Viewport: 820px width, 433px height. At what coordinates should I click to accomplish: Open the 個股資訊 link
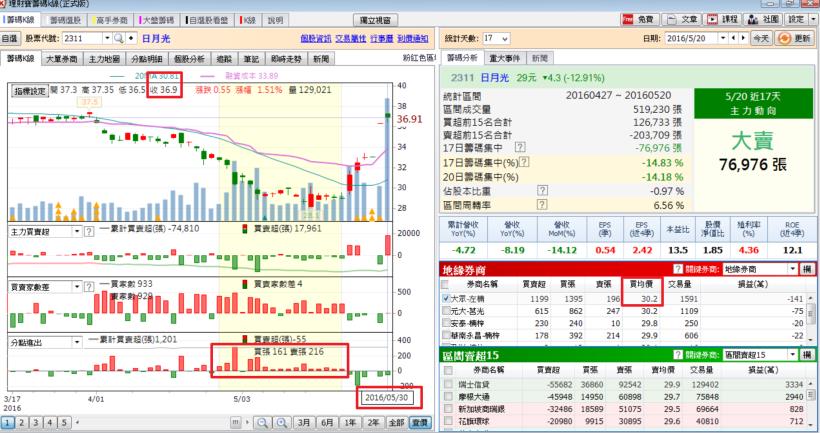pos(316,38)
